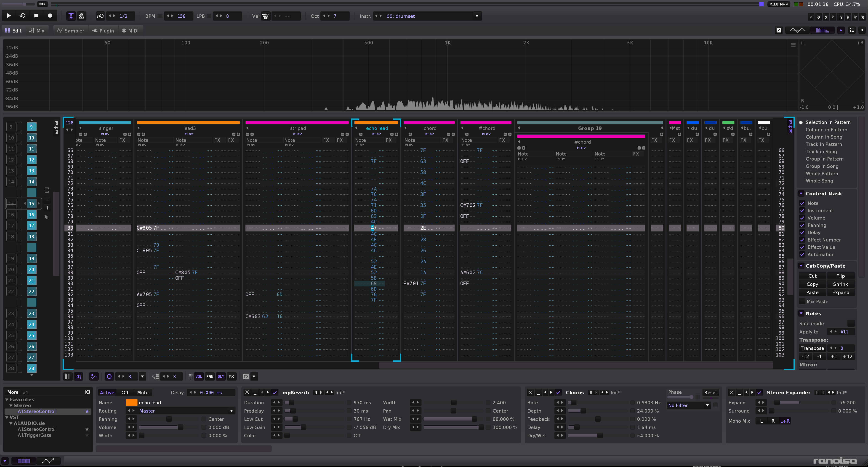Screen dimensions: 868x467
Task: Toggle the metronome icon
Action: [81, 16]
